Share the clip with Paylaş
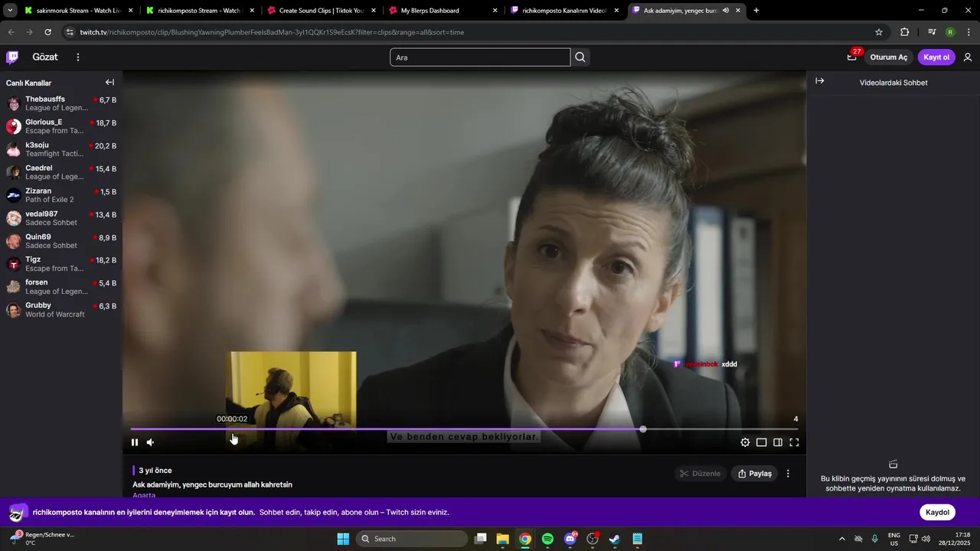 pyautogui.click(x=754, y=474)
